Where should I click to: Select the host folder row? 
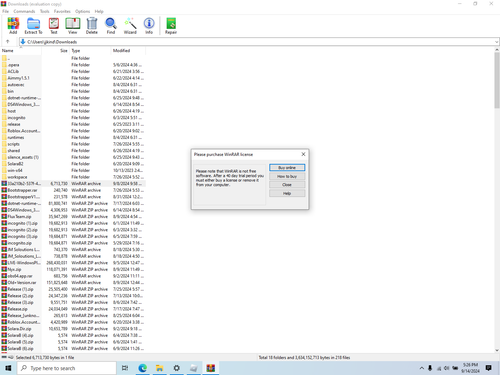coord(73,111)
